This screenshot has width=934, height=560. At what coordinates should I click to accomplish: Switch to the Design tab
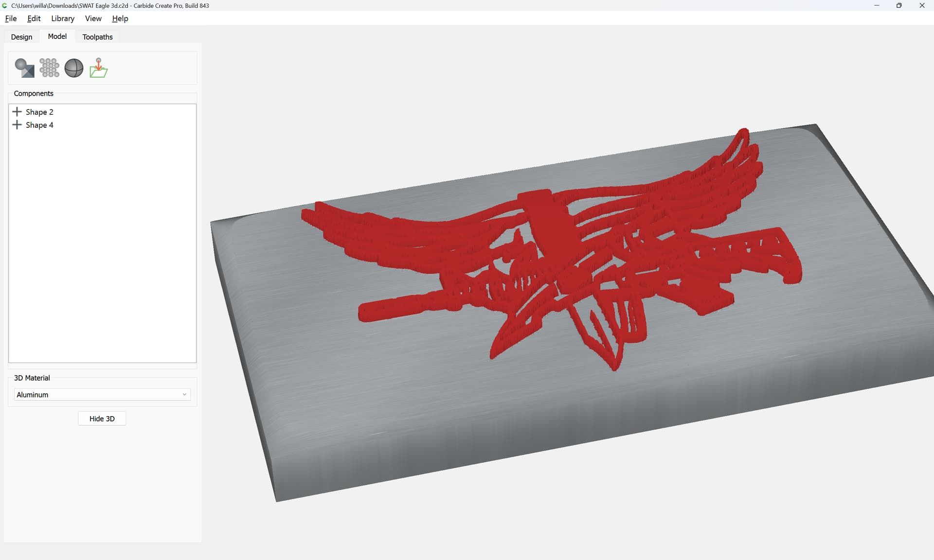coord(21,37)
